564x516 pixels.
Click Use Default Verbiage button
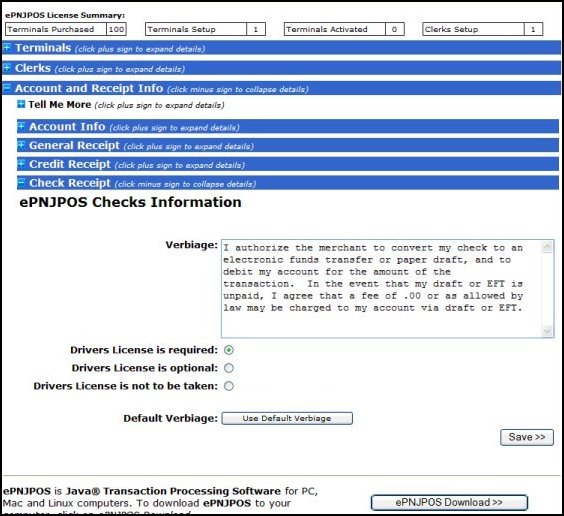[x=287, y=418]
